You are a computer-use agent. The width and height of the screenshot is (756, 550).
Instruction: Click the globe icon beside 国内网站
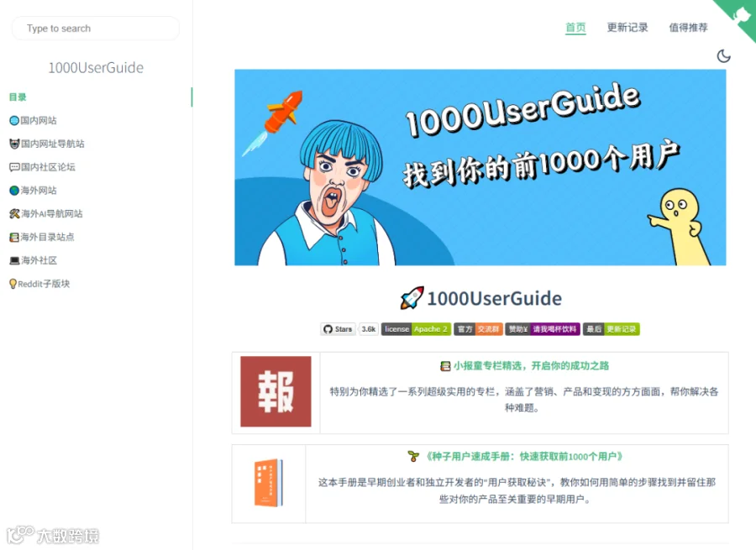pos(14,121)
